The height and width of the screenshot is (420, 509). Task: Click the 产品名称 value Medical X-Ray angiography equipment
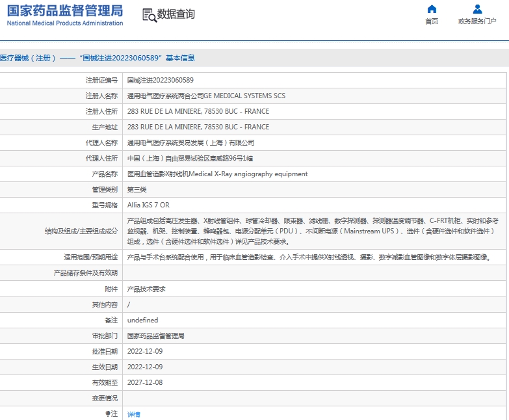[218, 174]
